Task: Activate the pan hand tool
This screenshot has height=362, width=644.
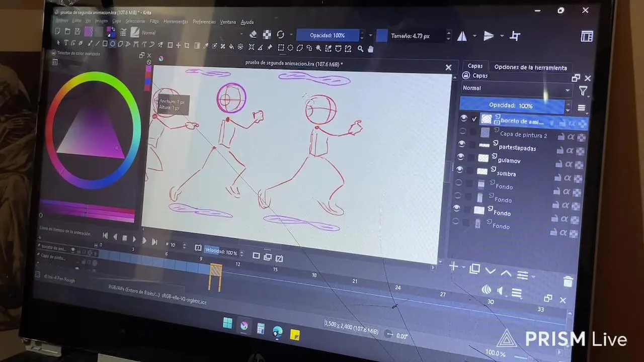Action: (371, 49)
